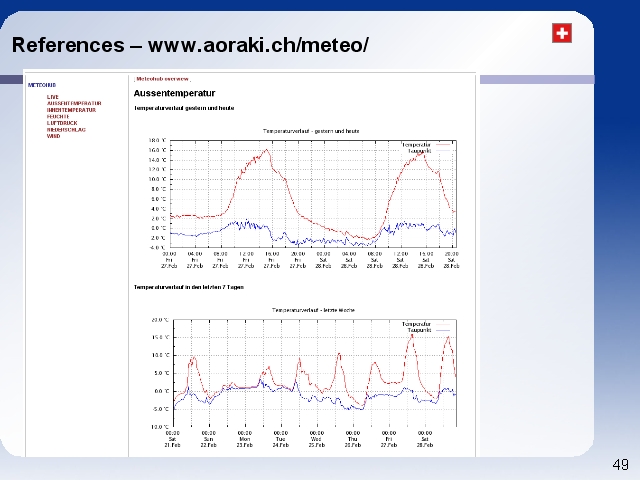
Task: Click the 20.0 °C axis label in weekly chart
Action: [x=160, y=320]
